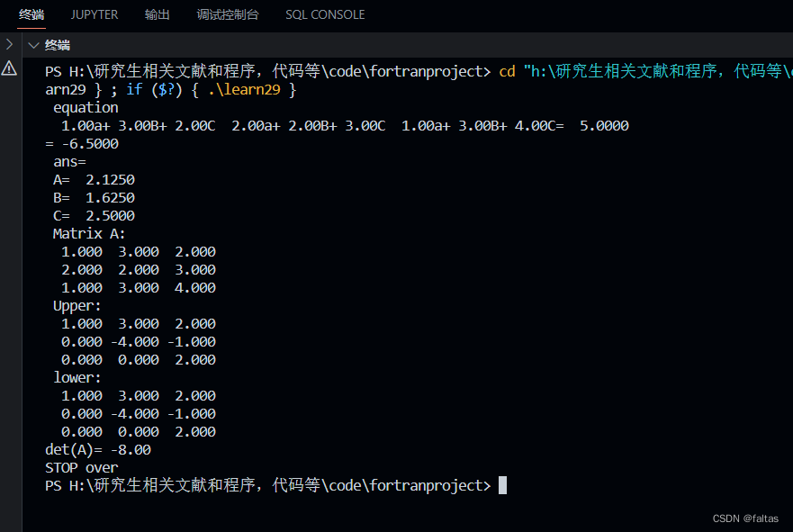Image resolution: width=793 pixels, height=532 pixels.
Task: Click the CSDN @faltas watermark text
Action: coord(744,518)
